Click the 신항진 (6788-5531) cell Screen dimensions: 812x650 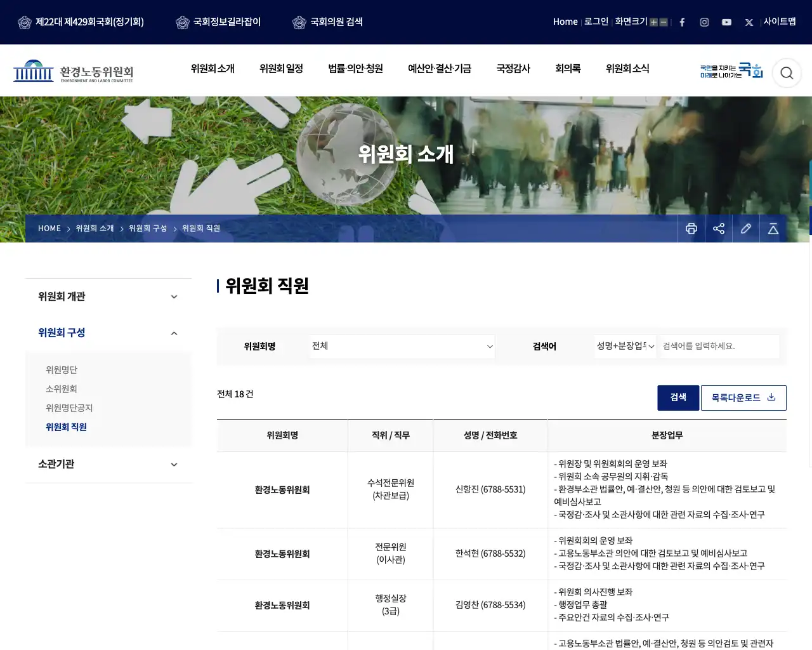pyautogui.click(x=490, y=489)
